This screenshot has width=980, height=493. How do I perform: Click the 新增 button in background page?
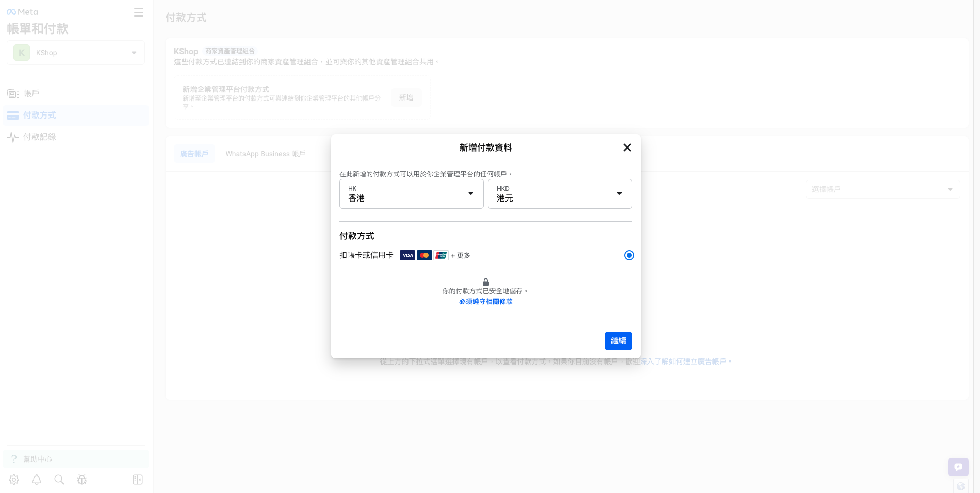pos(406,97)
